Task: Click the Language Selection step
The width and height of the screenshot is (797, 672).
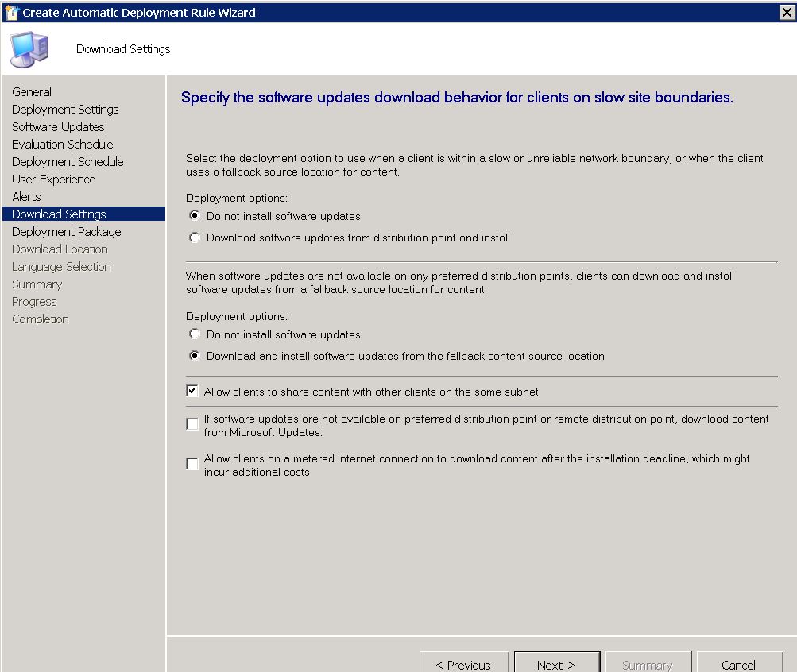Action: [x=61, y=267]
